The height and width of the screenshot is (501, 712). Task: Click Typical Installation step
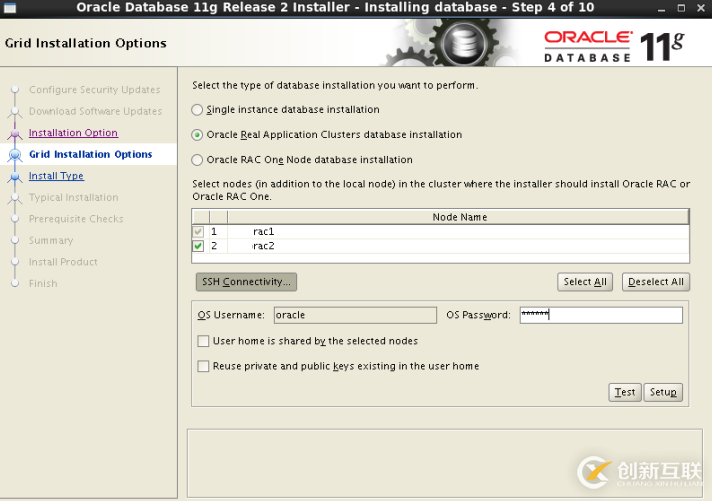[x=74, y=198]
